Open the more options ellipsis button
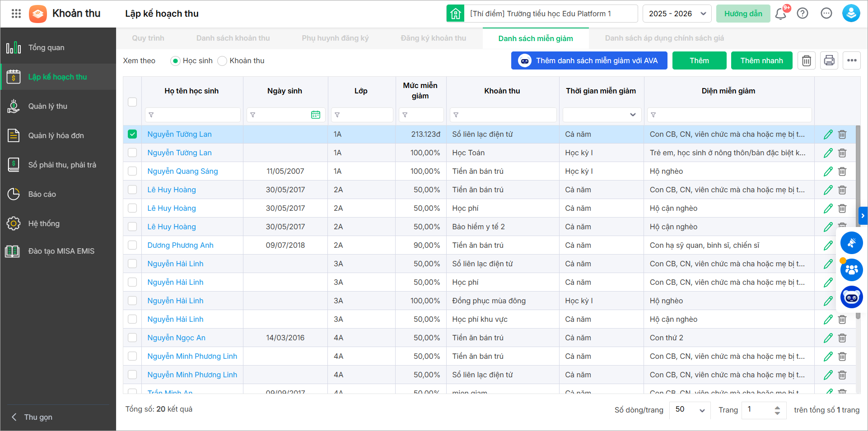868x431 pixels. (852, 60)
